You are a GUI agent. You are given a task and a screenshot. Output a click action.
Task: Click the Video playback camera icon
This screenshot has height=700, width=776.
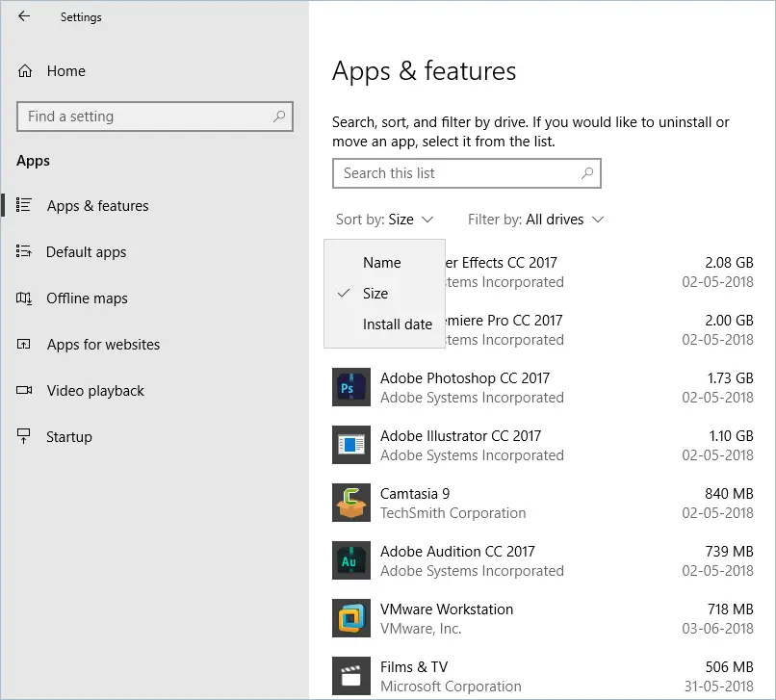[24, 390]
